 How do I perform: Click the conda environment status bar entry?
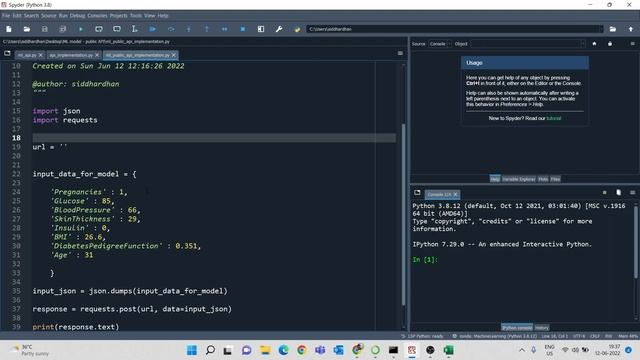(x=494, y=336)
